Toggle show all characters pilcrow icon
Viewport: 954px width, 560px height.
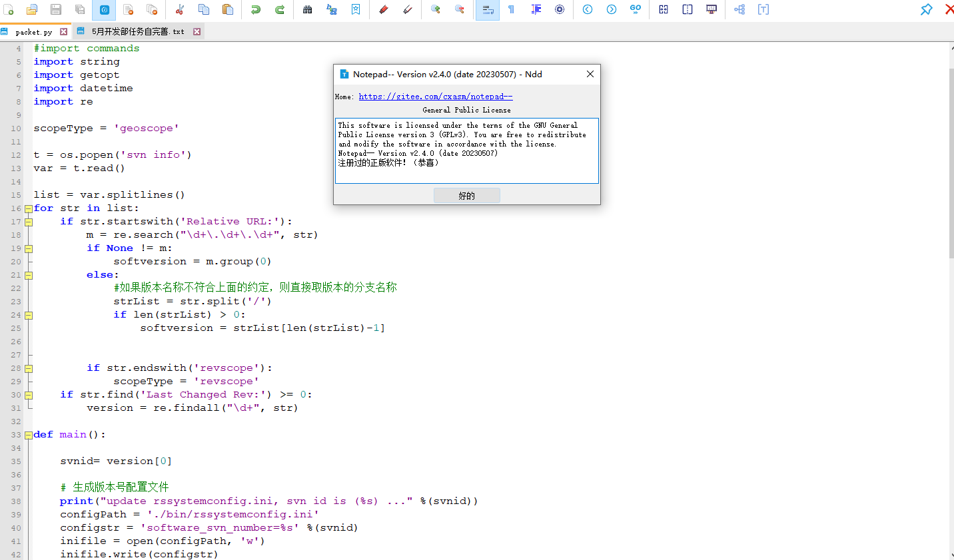512,9
